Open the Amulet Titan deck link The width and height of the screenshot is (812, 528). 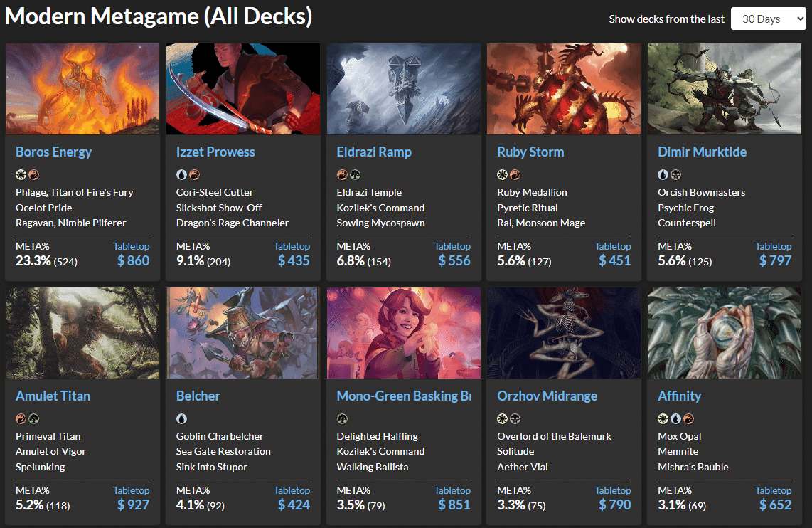tap(53, 396)
